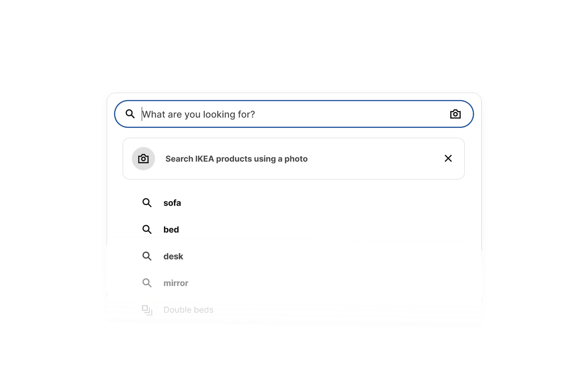This screenshot has height=374, width=588.
Task: Select the "mirror" search suggestion
Action: (176, 283)
